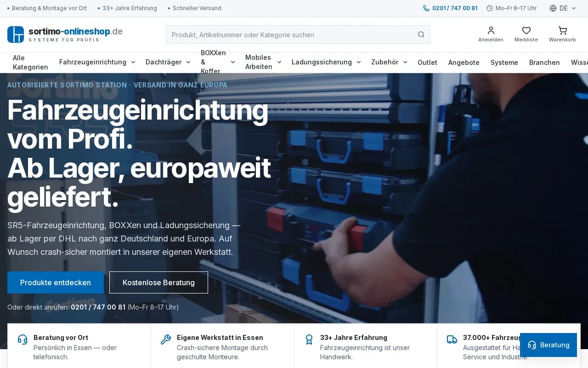Expand the Zubehör menu
This screenshot has height=368, width=588.
point(389,62)
